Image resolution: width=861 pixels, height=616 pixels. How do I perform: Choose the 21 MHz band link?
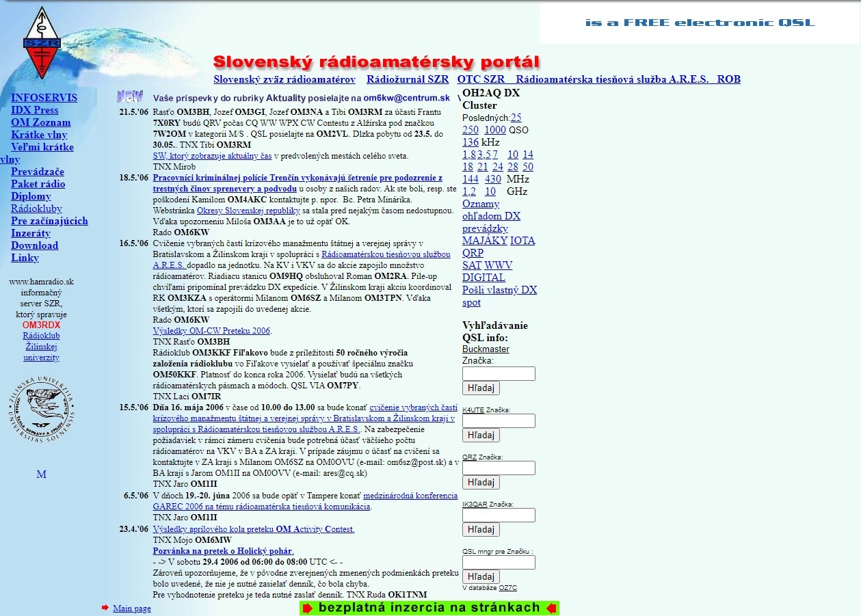(x=483, y=167)
